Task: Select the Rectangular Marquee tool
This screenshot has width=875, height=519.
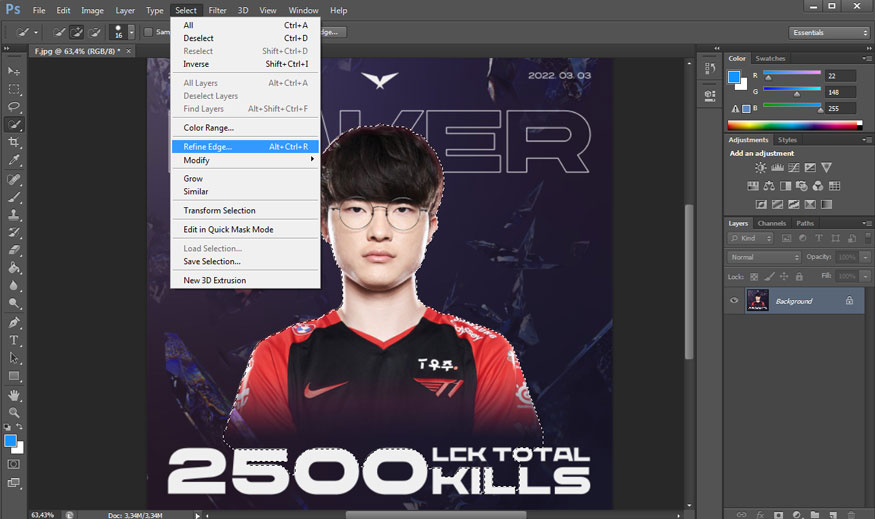Action: click(x=14, y=89)
